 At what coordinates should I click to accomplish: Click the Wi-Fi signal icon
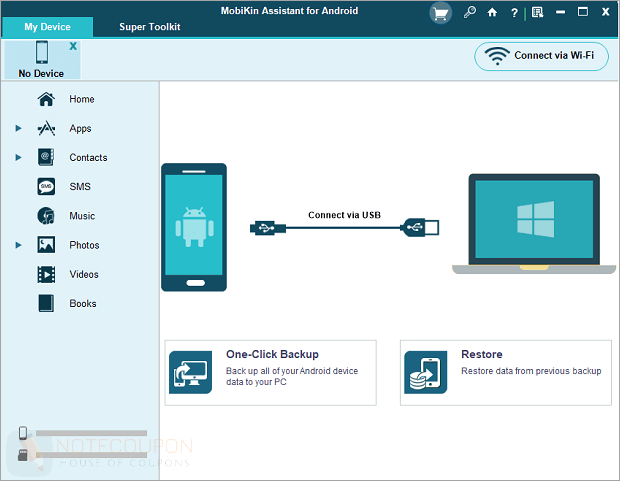coord(497,56)
